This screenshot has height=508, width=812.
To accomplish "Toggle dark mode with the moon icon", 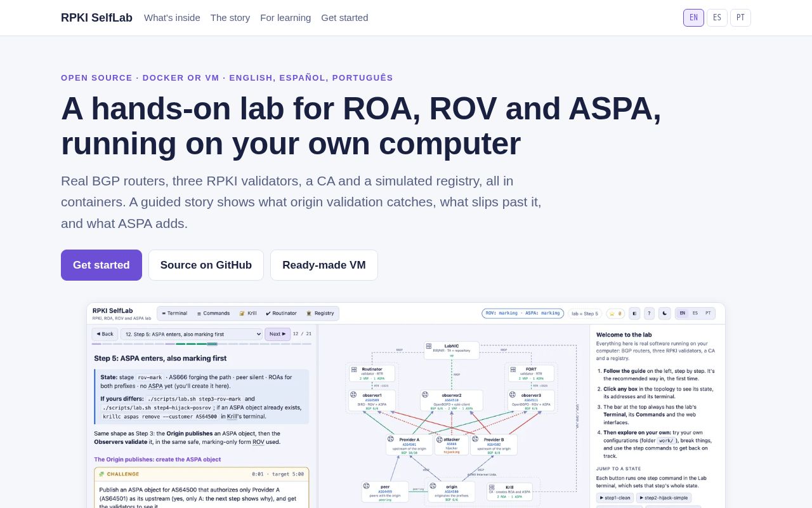I will pyautogui.click(x=665, y=313).
